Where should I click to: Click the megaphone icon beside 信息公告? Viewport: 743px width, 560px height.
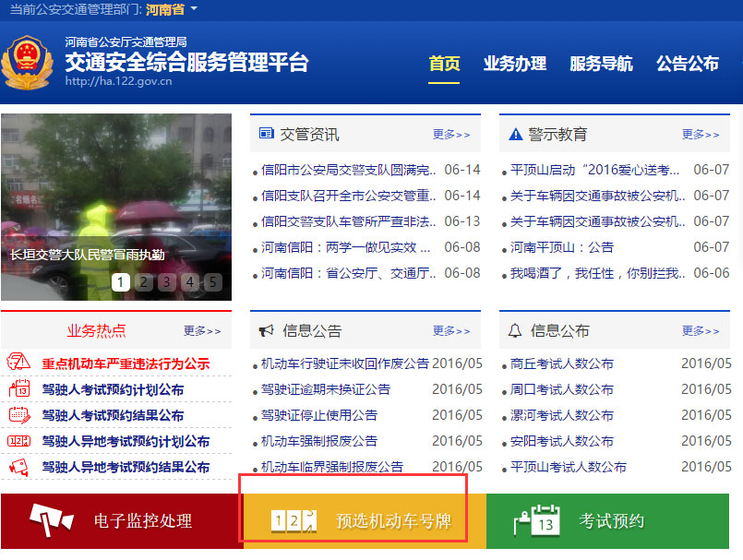pos(268,330)
